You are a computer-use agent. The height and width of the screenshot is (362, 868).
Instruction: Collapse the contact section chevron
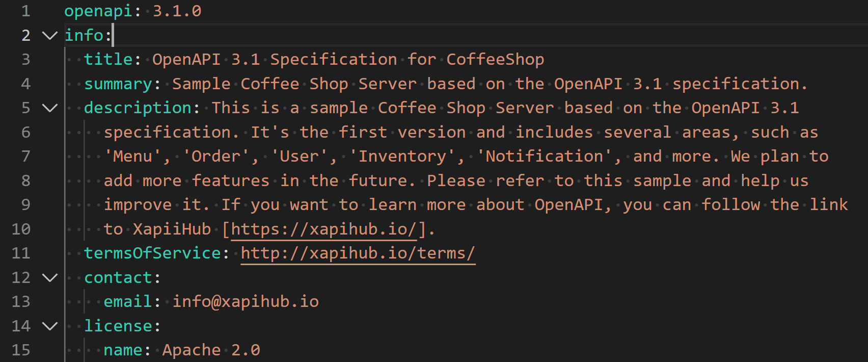pyautogui.click(x=49, y=277)
